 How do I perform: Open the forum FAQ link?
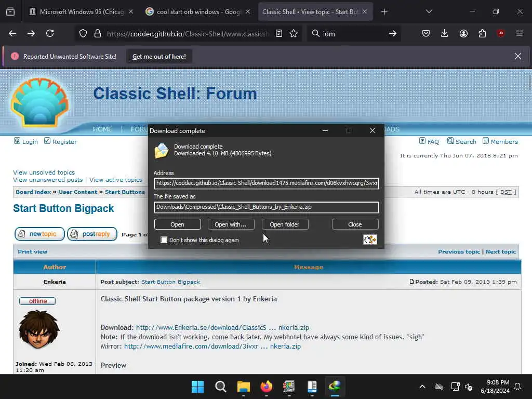click(x=433, y=142)
